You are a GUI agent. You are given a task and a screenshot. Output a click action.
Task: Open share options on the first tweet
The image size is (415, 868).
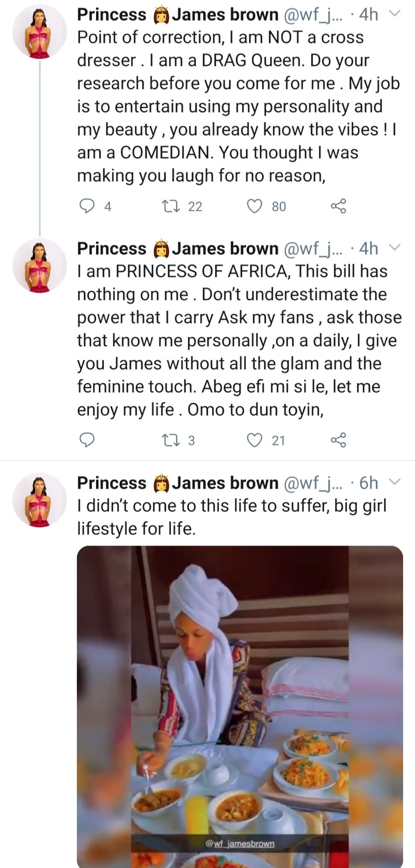[339, 206]
